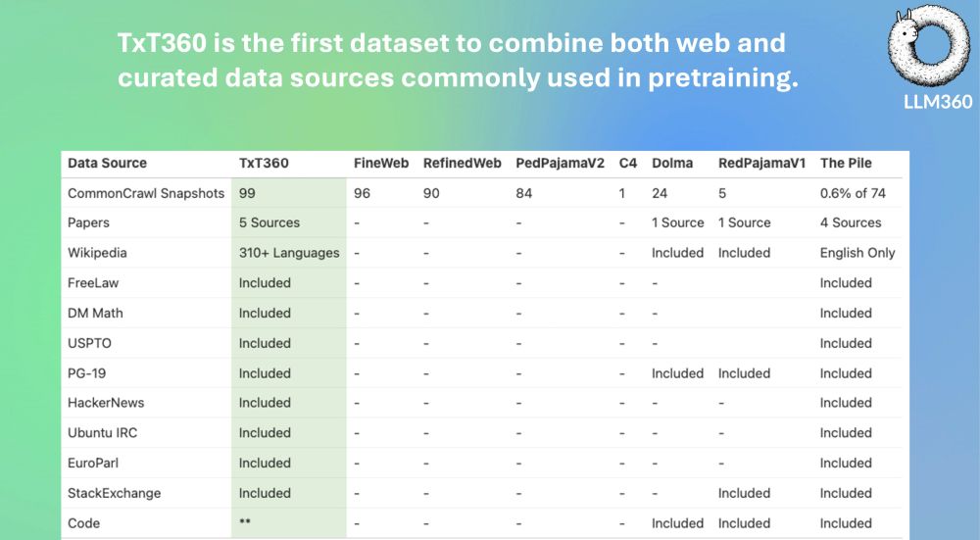This screenshot has height=540, width=980.
Task: Click the RedPajamaV1 column header
Action: coord(761,163)
